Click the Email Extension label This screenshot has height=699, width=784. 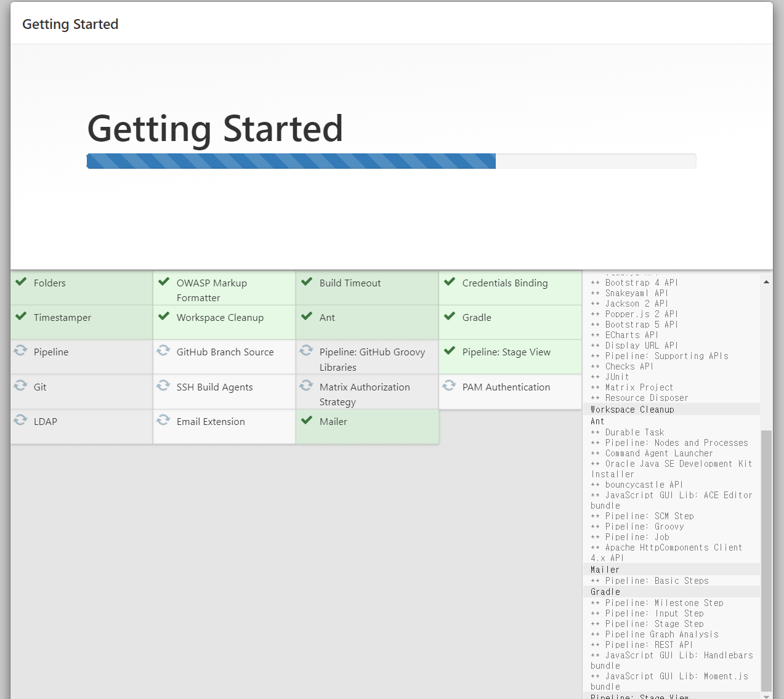[x=211, y=422]
